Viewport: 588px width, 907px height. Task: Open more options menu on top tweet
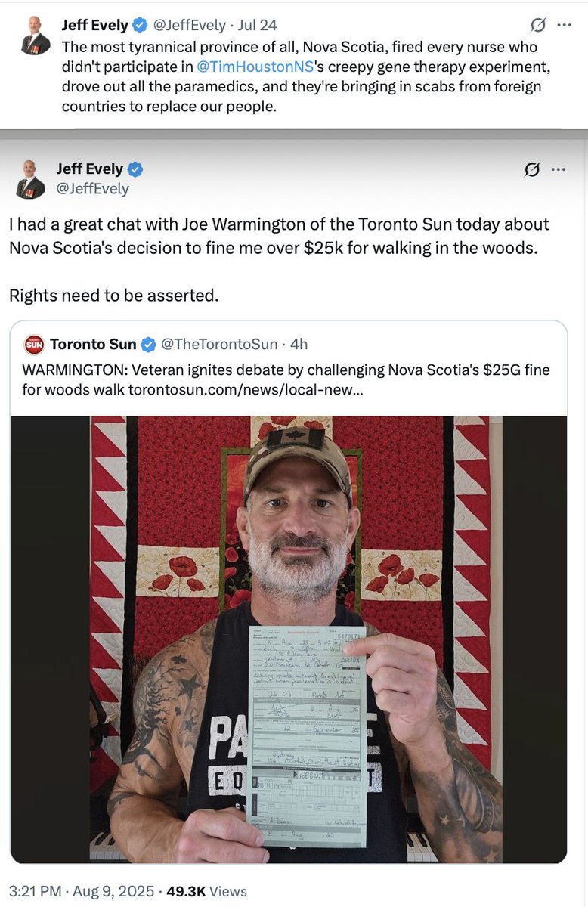coord(564,25)
